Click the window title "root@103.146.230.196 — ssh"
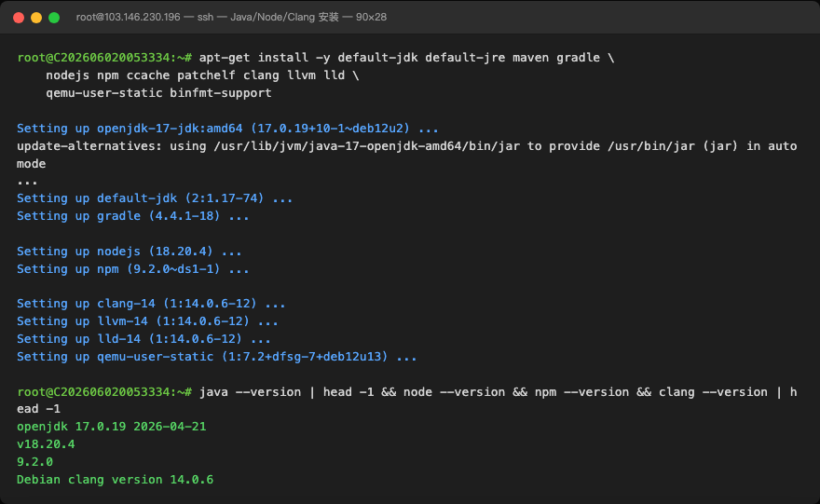Image resolution: width=820 pixels, height=504 pixels. tap(144, 18)
